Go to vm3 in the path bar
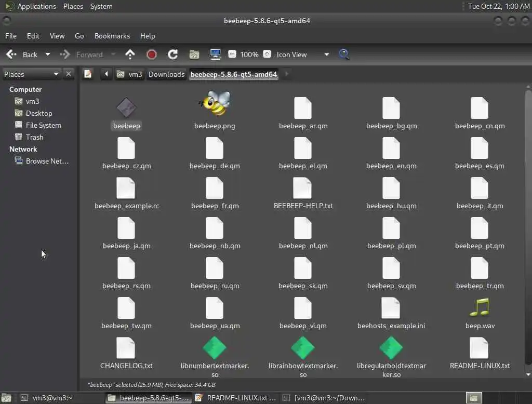Image resolution: width=532 pixels, height=404 pixels. pyautogui.click(x=129, y=74)
